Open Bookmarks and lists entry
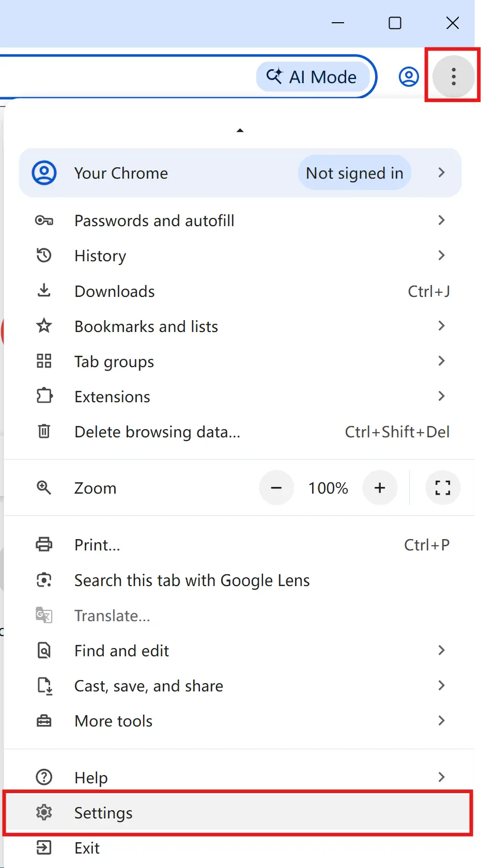Screen dimensions: 481x868 [x=240, y=326]
